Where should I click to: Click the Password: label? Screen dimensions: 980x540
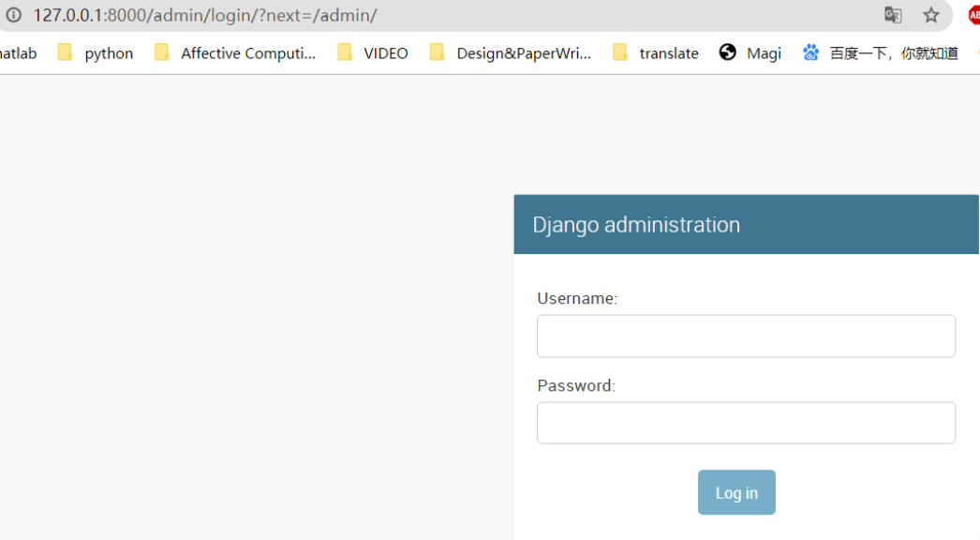(x=576, y=385)
